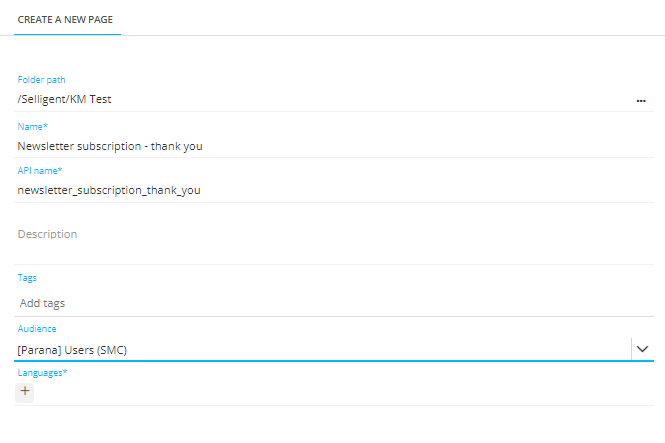Open the folder path browse ellipsis
Image resolution: width=665 pixels, height=443 pixels.
point(641,100)
